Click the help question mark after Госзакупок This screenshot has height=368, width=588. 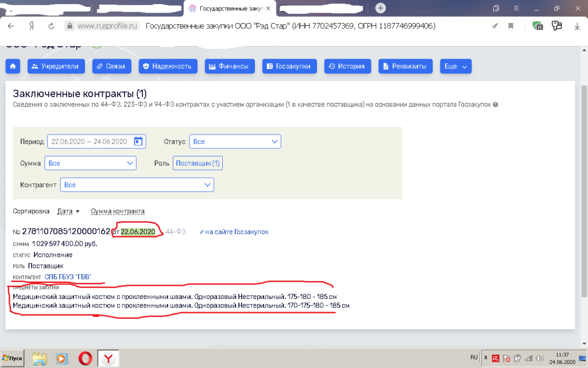(496, 105)
